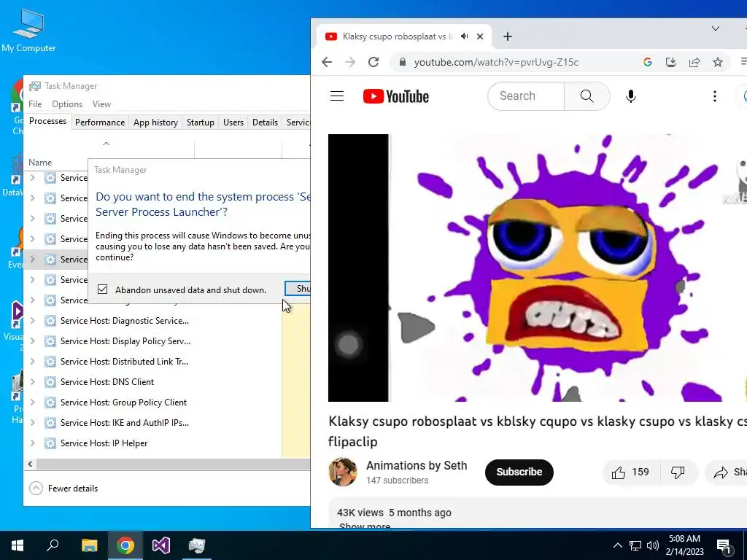Switch to the Users tab

tap(233, 122)
